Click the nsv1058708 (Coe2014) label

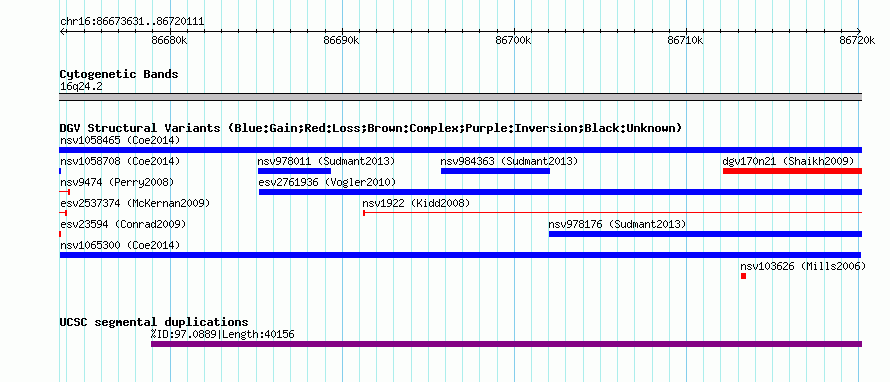coord(120,161)
